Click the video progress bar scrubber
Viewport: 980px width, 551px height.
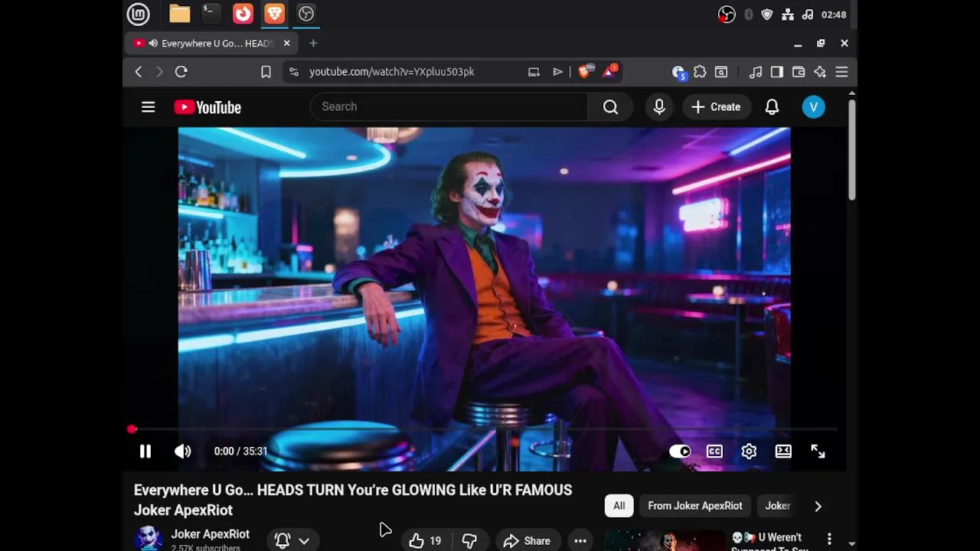tap(132, 430)
